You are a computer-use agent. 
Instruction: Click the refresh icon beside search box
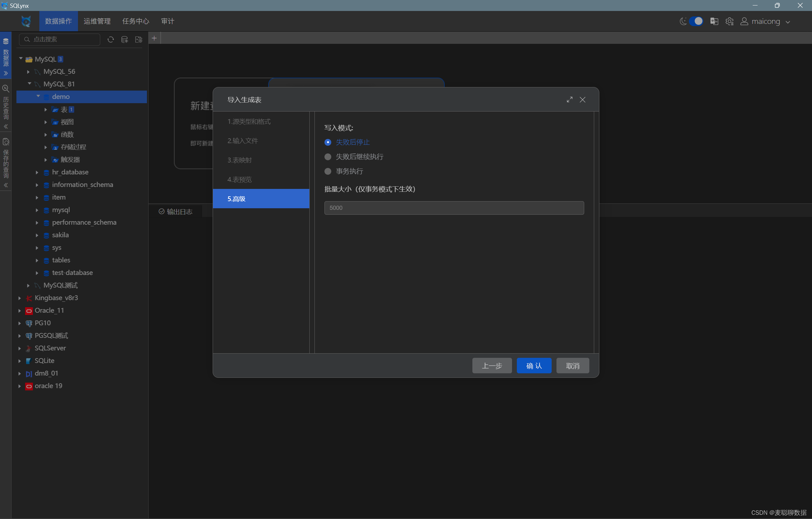pos(111,39)
